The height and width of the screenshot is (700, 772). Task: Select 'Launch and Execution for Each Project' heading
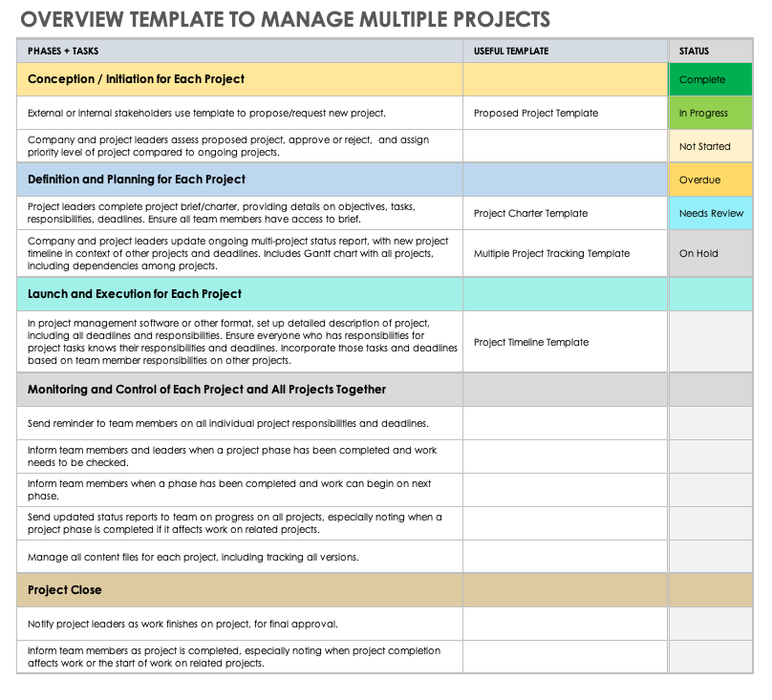(x=240, y=294)
